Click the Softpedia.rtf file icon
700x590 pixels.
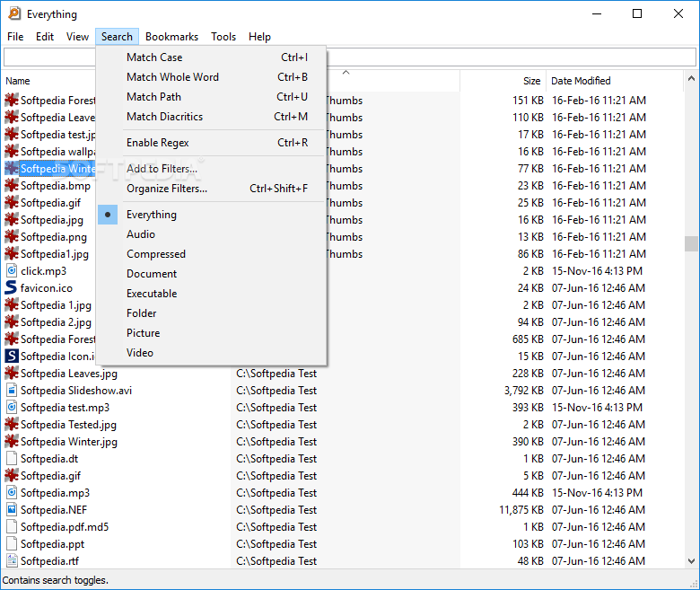12,560
